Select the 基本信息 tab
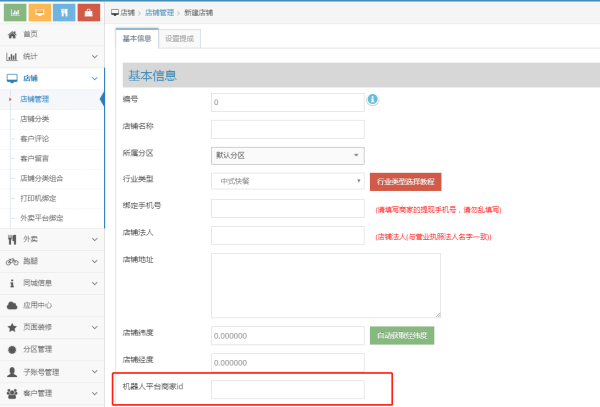The width and height of the screenshot is (600, 407). (135, 39)
